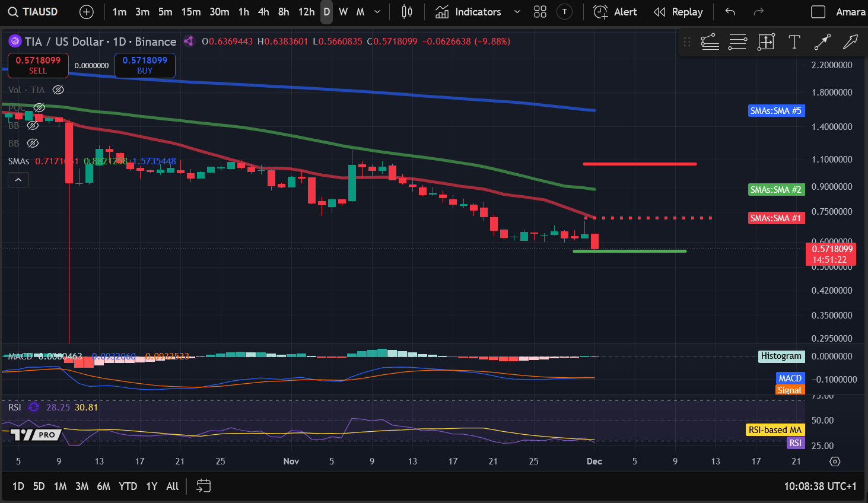
Task: Switch to the Weekly timeframe tab
Action: (342, 11)
